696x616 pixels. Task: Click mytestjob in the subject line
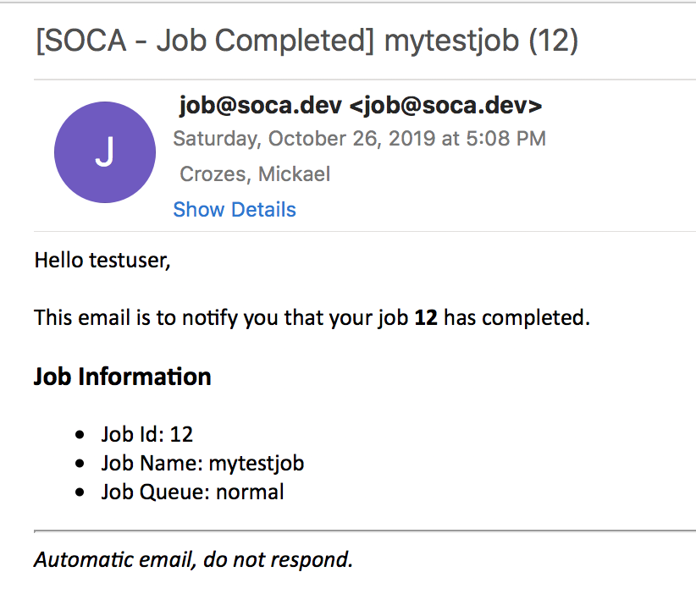pos(452,41)
